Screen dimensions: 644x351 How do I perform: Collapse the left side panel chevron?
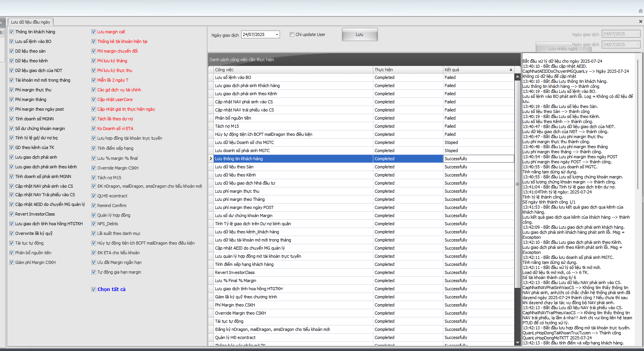2,33
